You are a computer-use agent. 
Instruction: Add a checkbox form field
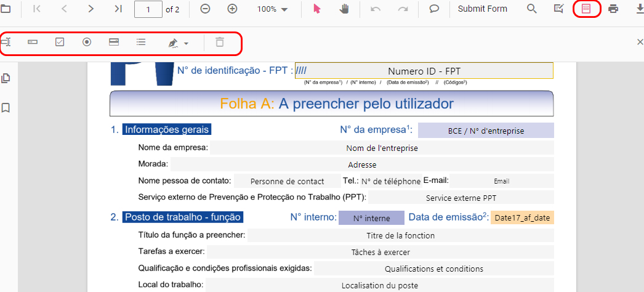(60, 42)
